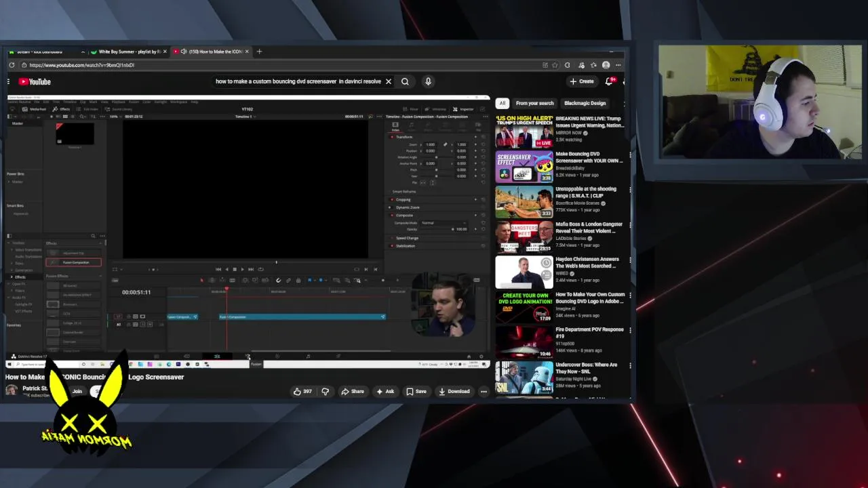Screen dimensions: 868x488
Task: Dislike the video with thumbs-down
Action: (x=325, y=391)
